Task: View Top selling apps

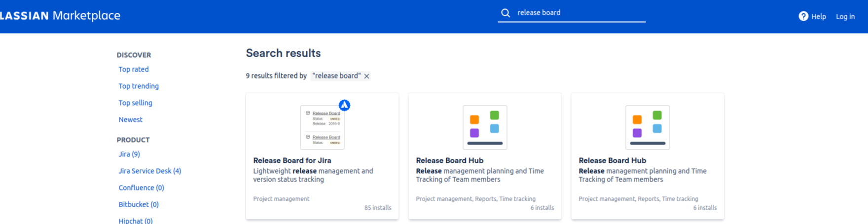Action: tap(135, 103)
